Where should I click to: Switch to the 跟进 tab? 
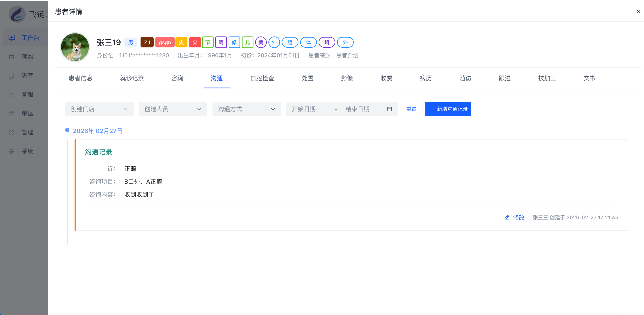tap(505, 78)
